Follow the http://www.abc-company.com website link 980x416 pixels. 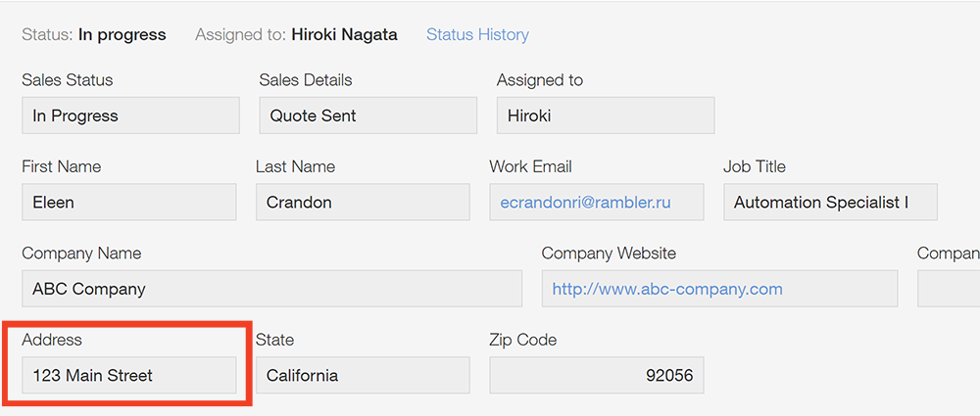point(667,289)
